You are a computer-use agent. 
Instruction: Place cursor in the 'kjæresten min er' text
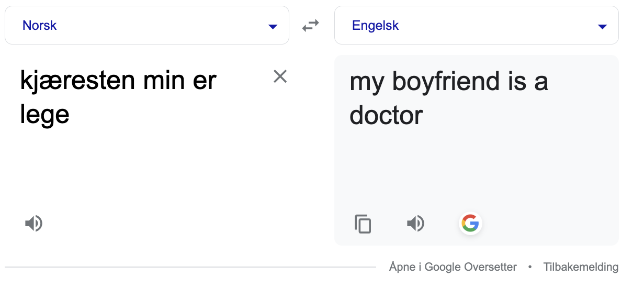[118, 81]
